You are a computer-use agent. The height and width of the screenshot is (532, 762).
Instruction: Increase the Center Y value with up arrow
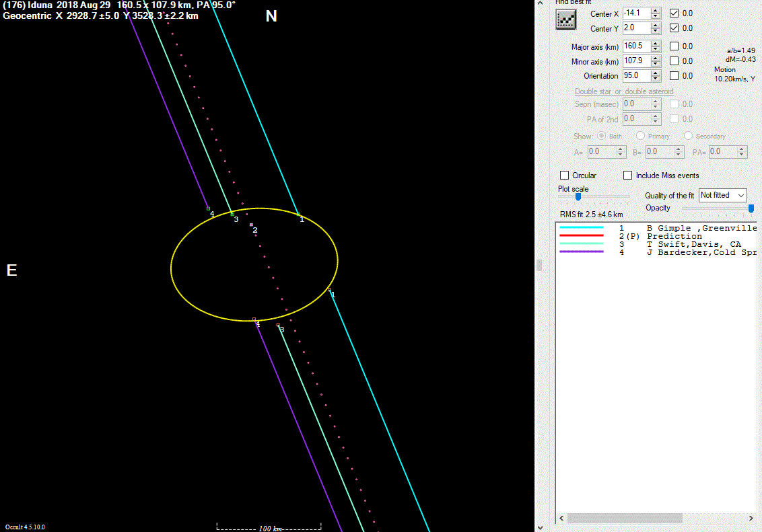click(656, 26)
